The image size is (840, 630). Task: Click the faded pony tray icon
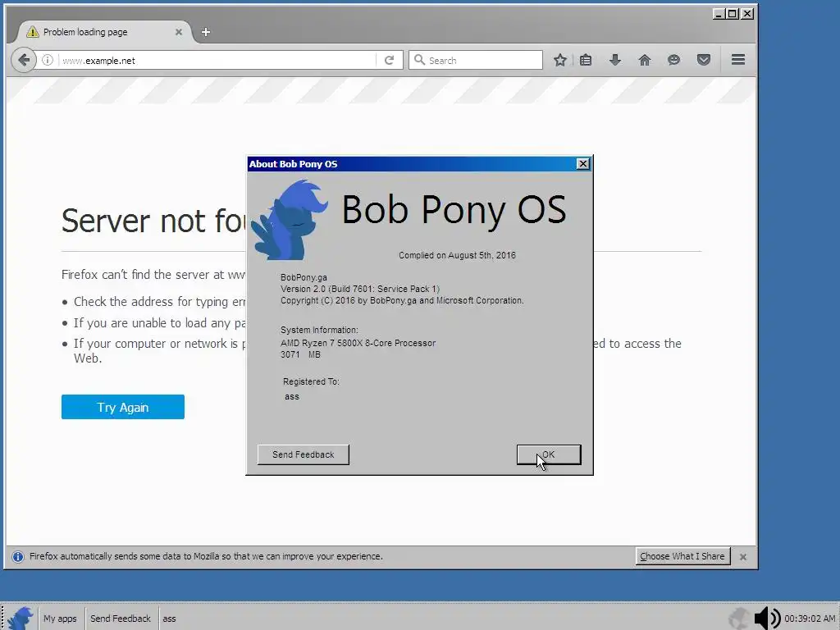(x=739, y=619)
